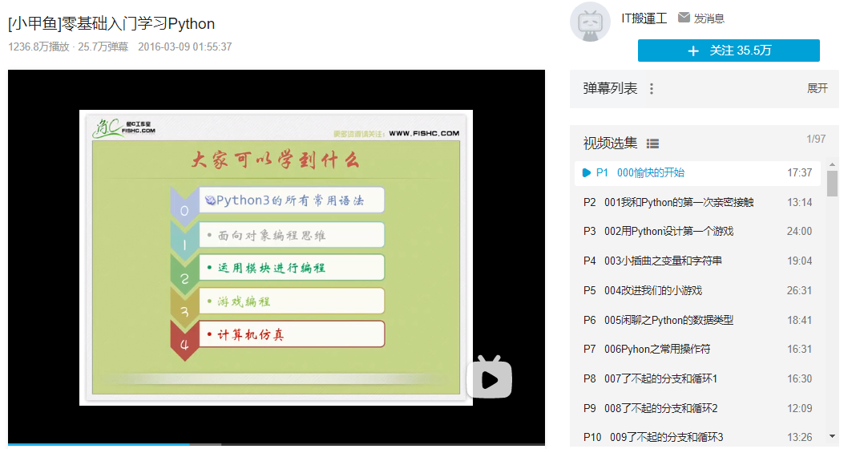
Task: Click the 26:31 duration of P5
Action: [799, 290]
